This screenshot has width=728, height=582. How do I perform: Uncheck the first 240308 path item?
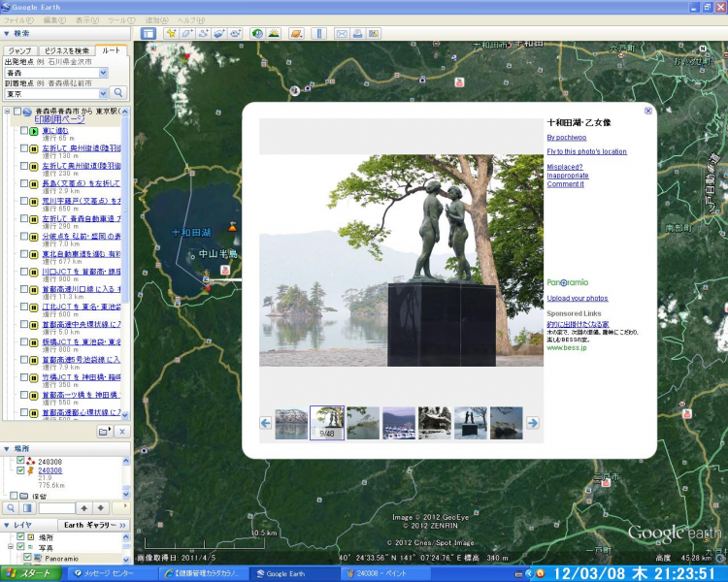pos(20,461)
